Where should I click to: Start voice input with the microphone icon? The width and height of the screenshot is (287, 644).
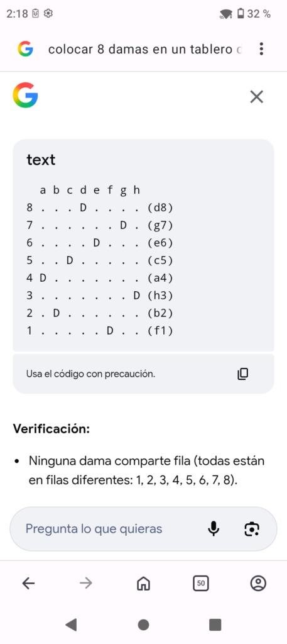[x=213, y=528]
